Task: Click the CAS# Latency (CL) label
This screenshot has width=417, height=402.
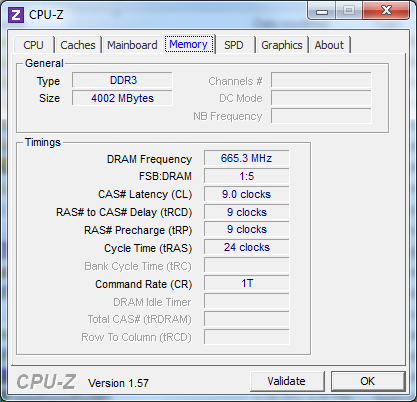Action: coord(145,194)
